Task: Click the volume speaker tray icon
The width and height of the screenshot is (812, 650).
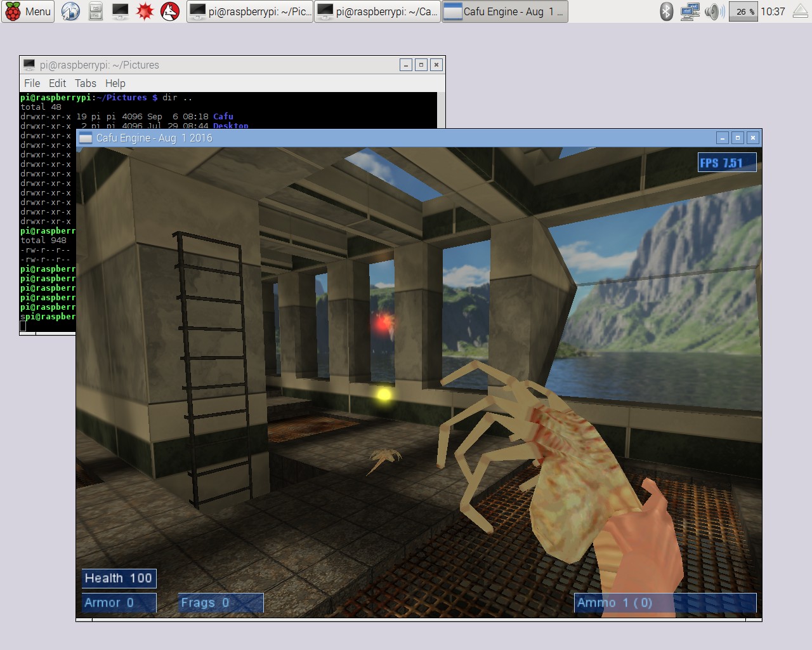Action: pyautogui.click(x=714, y=11)
